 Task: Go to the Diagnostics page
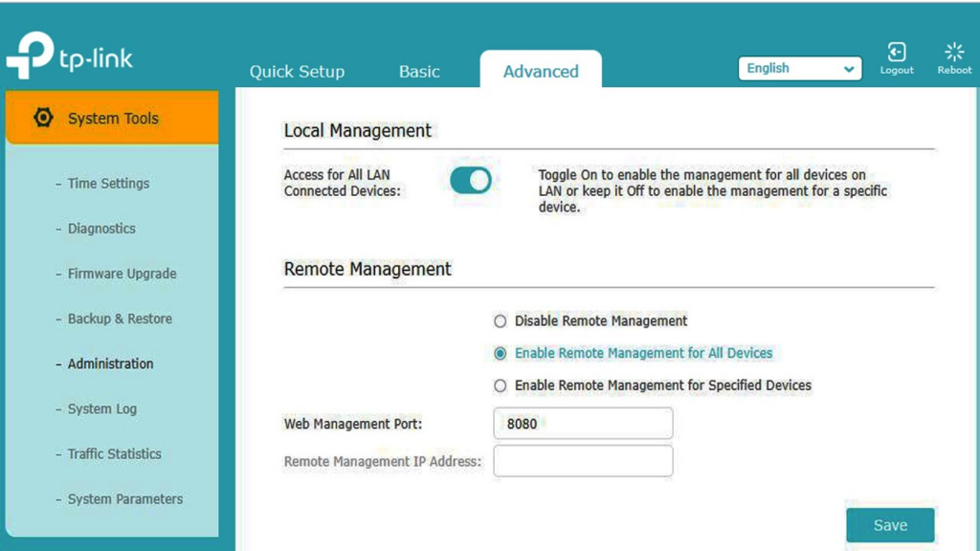[x=101, y=229]
